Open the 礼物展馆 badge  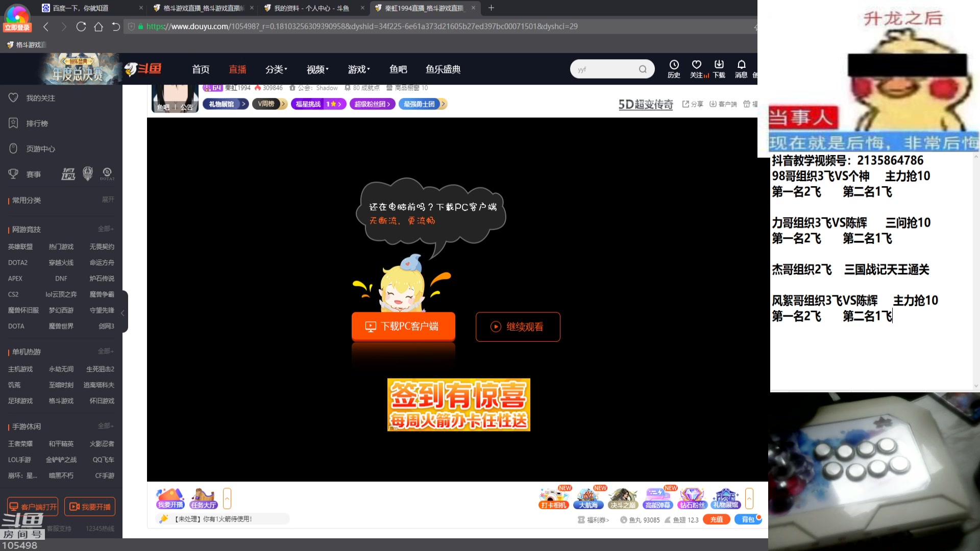(226, 104)
